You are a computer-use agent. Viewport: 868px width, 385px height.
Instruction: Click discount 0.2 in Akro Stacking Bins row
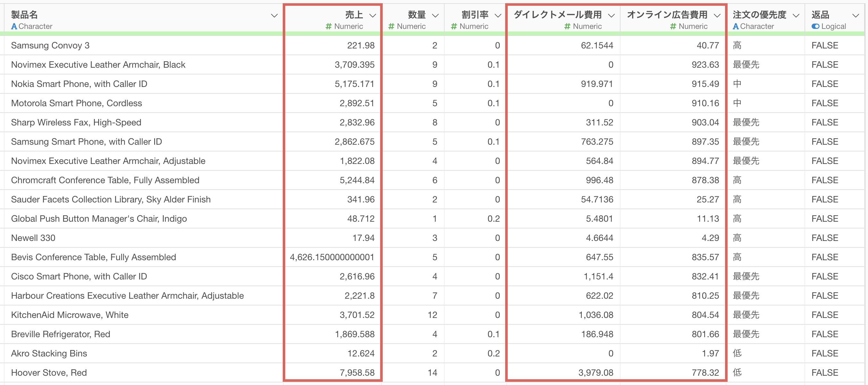point(494,353)
